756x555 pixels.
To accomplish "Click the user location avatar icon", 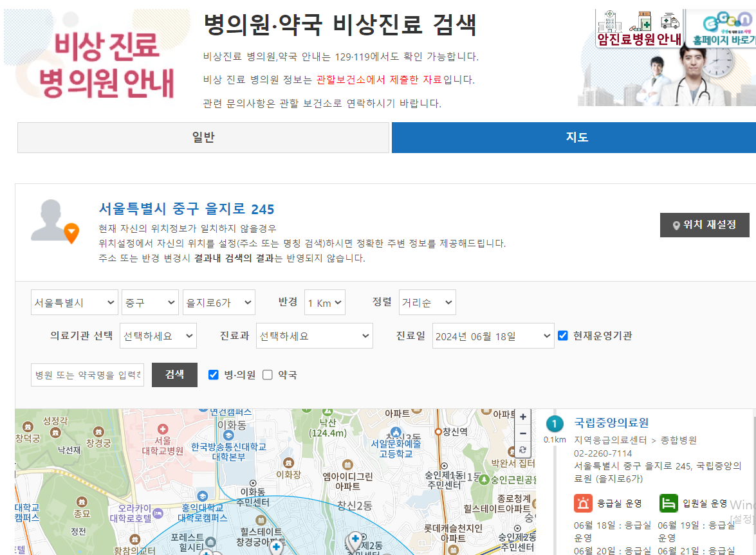I will tap(54, 221).
